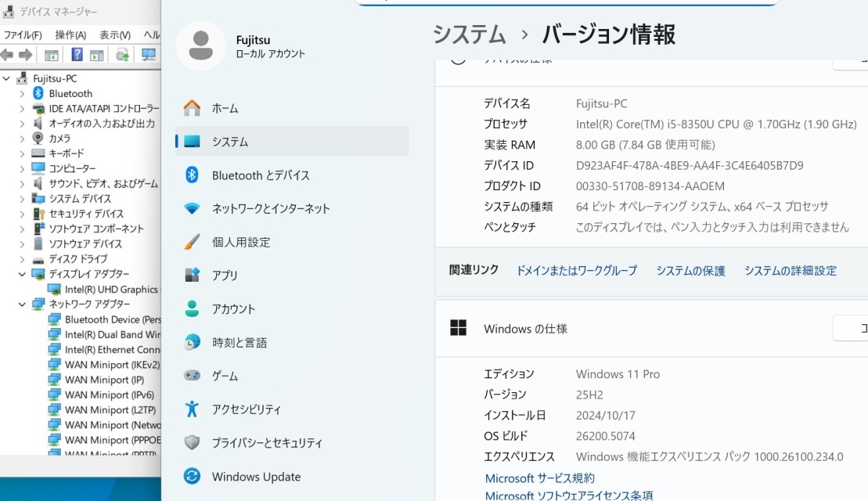Click the システムの詳細設定 link
Viewport: 868px width, 501px height.
coord(790,271)
